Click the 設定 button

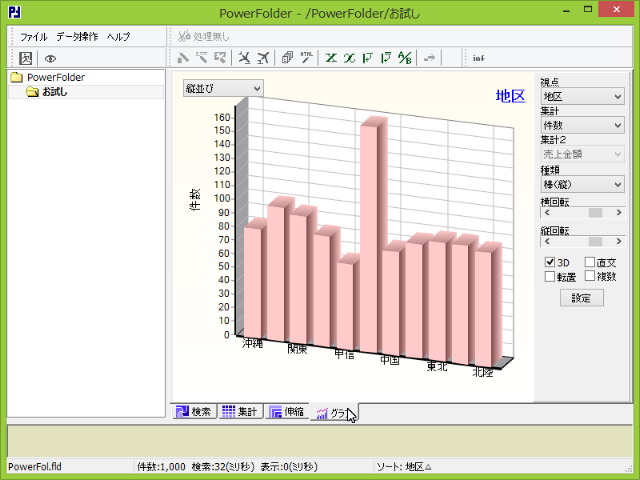(x=582, y=298)
